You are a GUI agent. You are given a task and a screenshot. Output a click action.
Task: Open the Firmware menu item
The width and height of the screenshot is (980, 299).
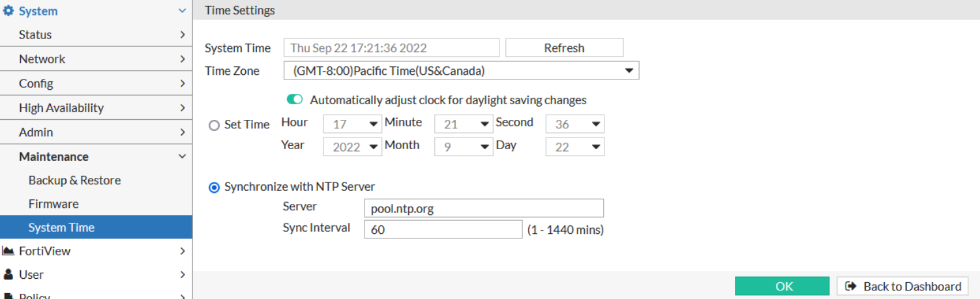[53, 204]
